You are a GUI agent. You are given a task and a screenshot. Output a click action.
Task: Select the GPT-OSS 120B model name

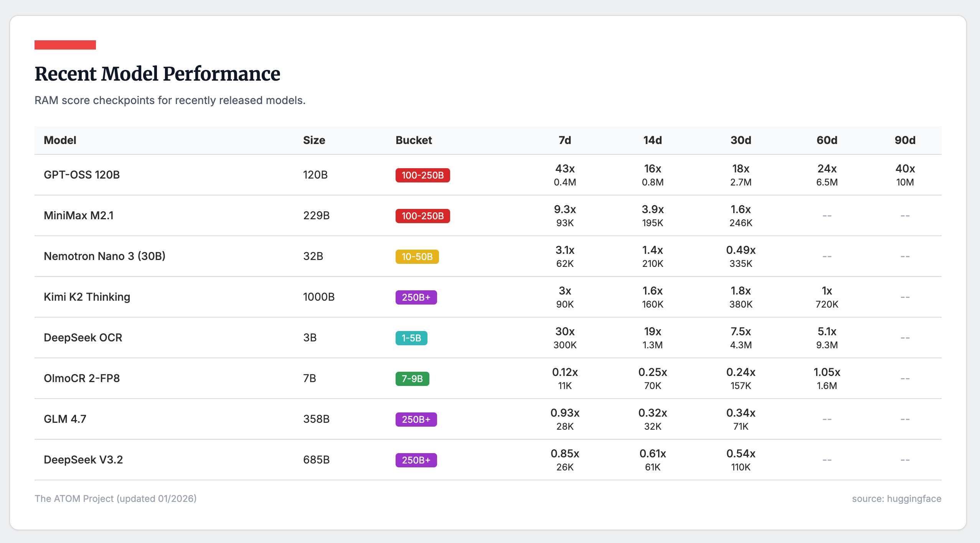(x=82, y=175)
